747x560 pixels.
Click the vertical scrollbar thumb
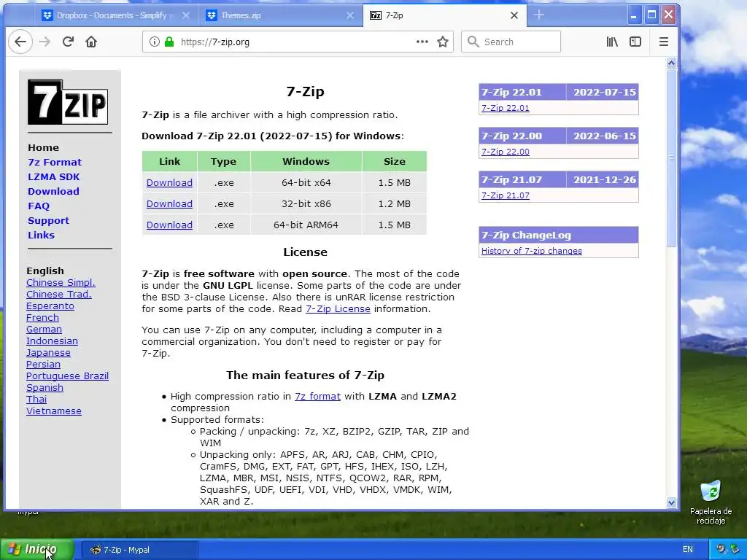(x=672, y=158)
